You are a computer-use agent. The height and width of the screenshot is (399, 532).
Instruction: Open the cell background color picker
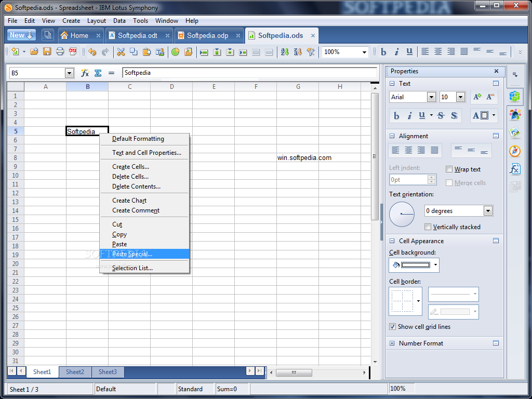point(414,265)
